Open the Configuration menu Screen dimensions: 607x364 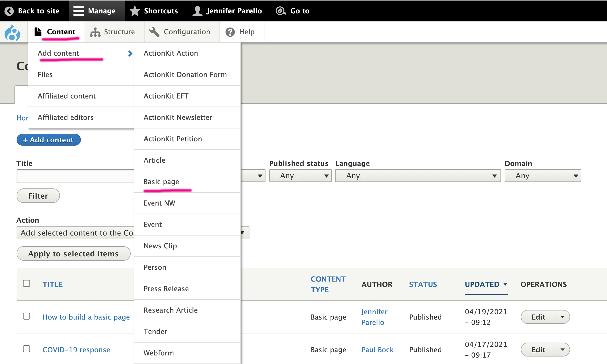click(x=182, y=32)
